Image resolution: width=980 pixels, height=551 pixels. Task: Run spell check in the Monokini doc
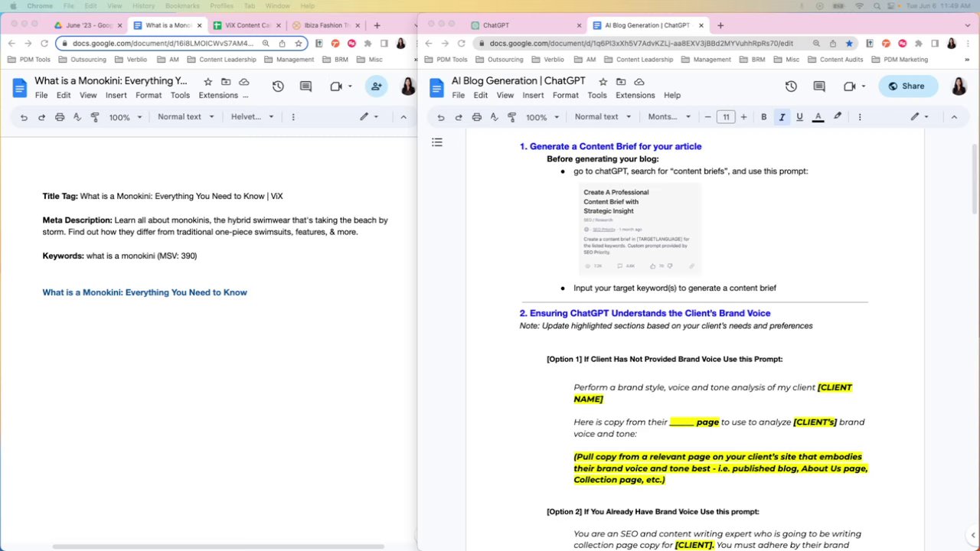click(77, 117)
